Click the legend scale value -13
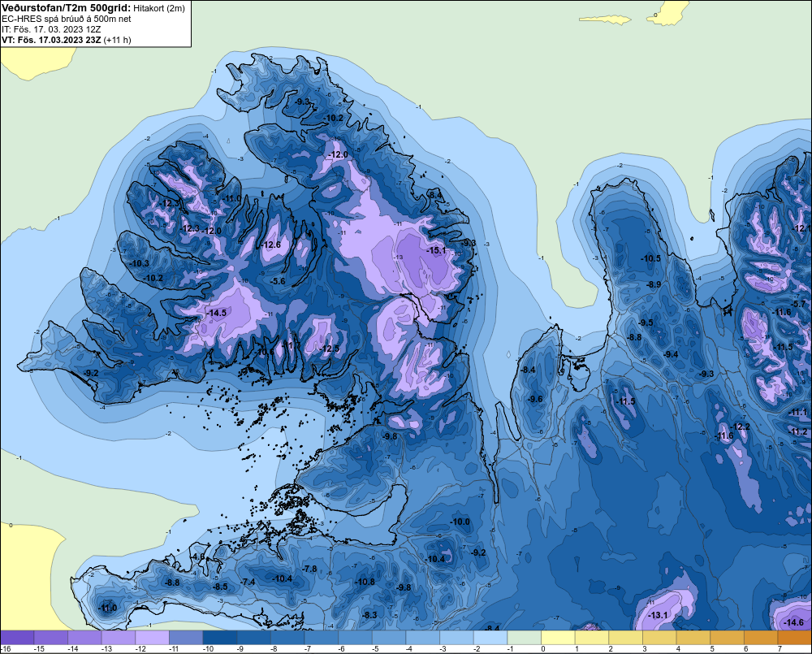The width and height of the screenshot is (812, 654). tap(106, 649)
